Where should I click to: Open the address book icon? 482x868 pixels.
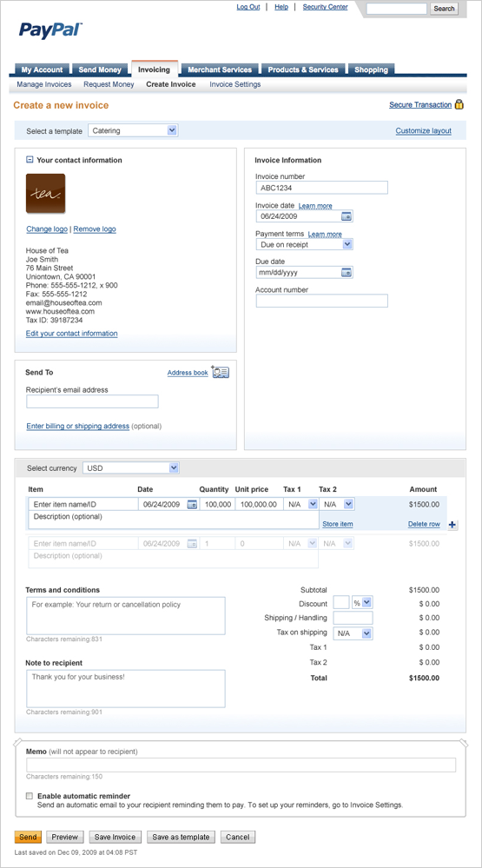click(221, 373)
